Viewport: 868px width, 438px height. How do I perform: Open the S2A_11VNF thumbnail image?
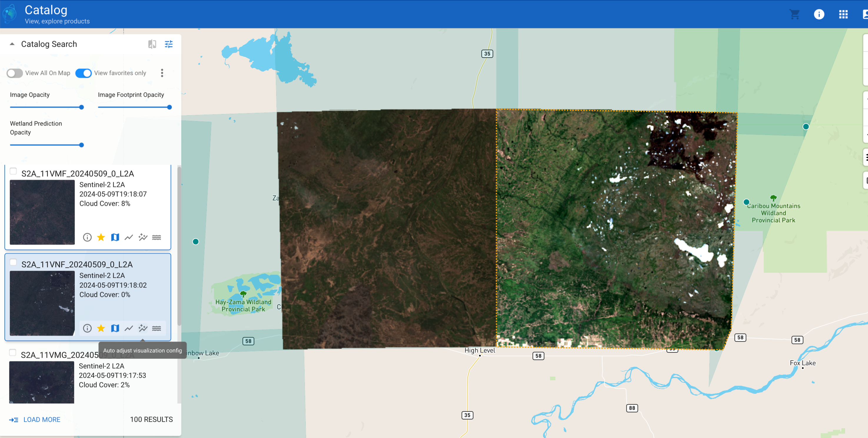click(x=42, y=303)
